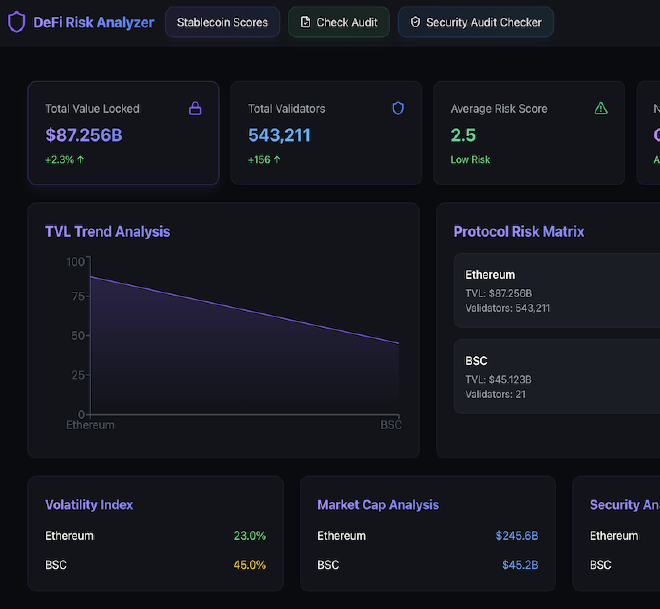Screen dimensions: 660x609
Task: Open the Check Audit button
Action: click(339, 22)
